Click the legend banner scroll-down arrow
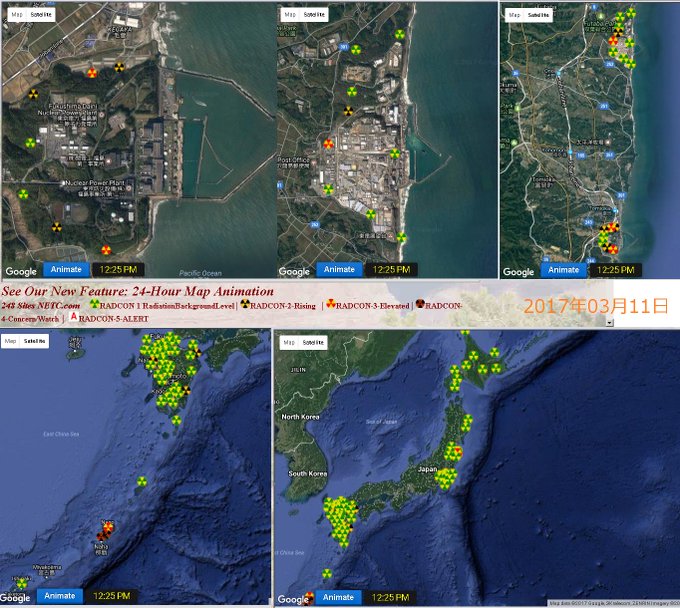Viewport: 680px width, 608px height. pos(610,322)
